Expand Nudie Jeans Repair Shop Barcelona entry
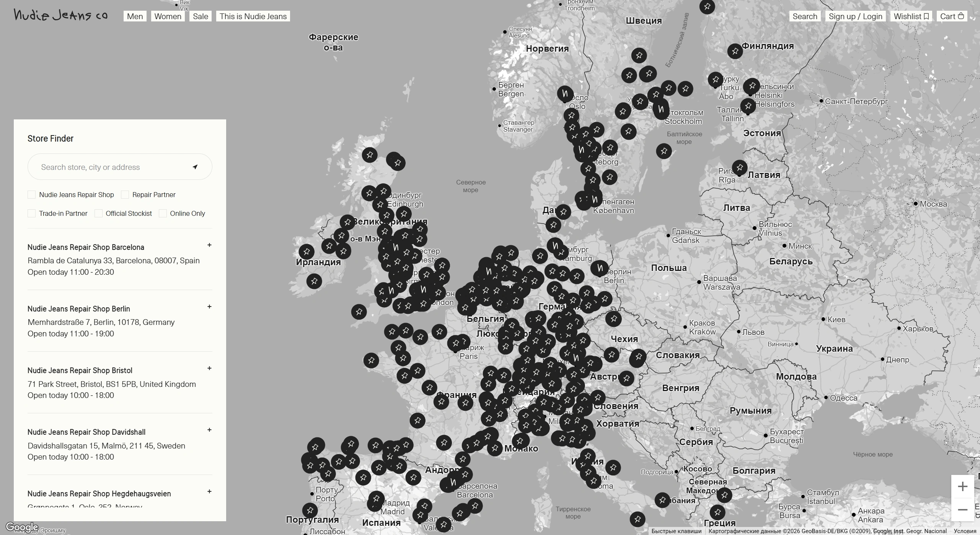980x535 pixels. (209, 245)
